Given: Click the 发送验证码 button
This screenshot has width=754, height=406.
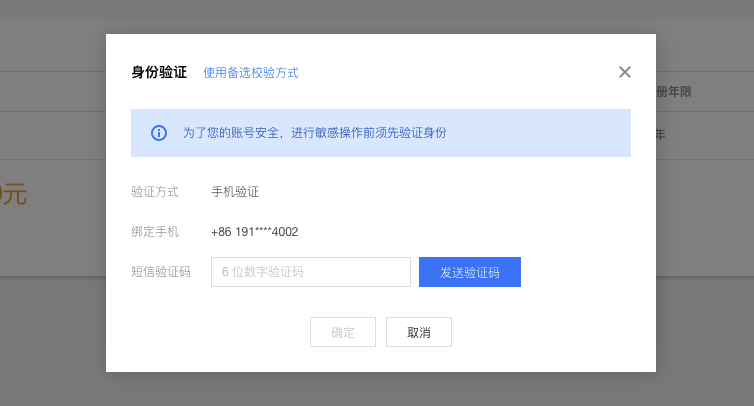Looking at the screenshot, I should pos(470,272).
